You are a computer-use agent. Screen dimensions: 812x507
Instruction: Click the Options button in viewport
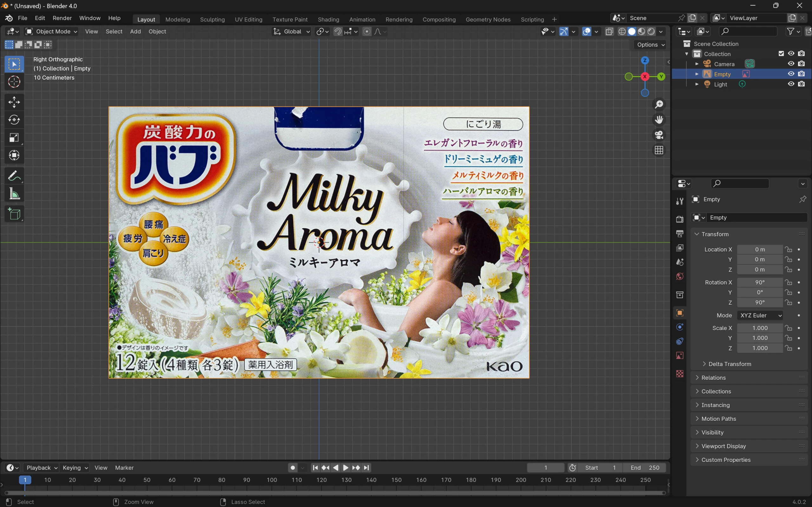pos(650,45)
